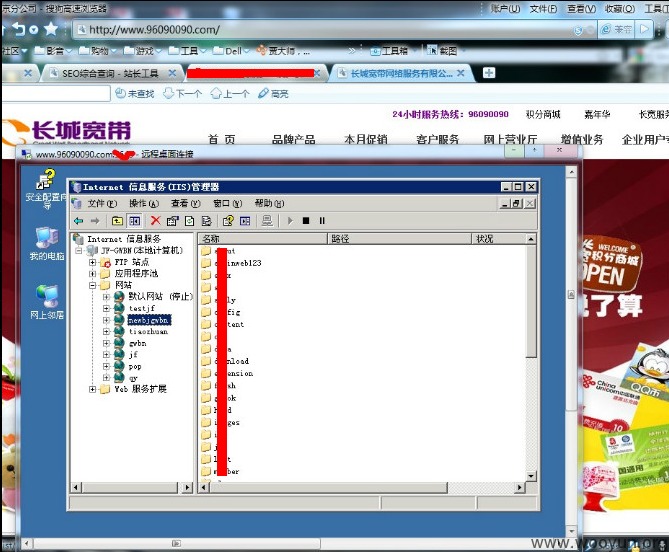This screenshot has height=552, width=669.
Task: Click the 截图 screenshot tool
Action: tap(442, 51)
